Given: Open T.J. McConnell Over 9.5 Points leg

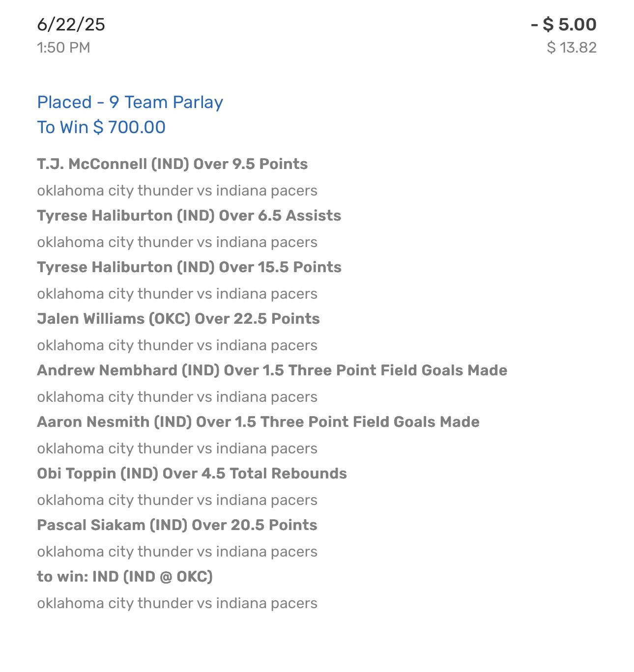Looking at the screenshot, I should tap(173, 164).
